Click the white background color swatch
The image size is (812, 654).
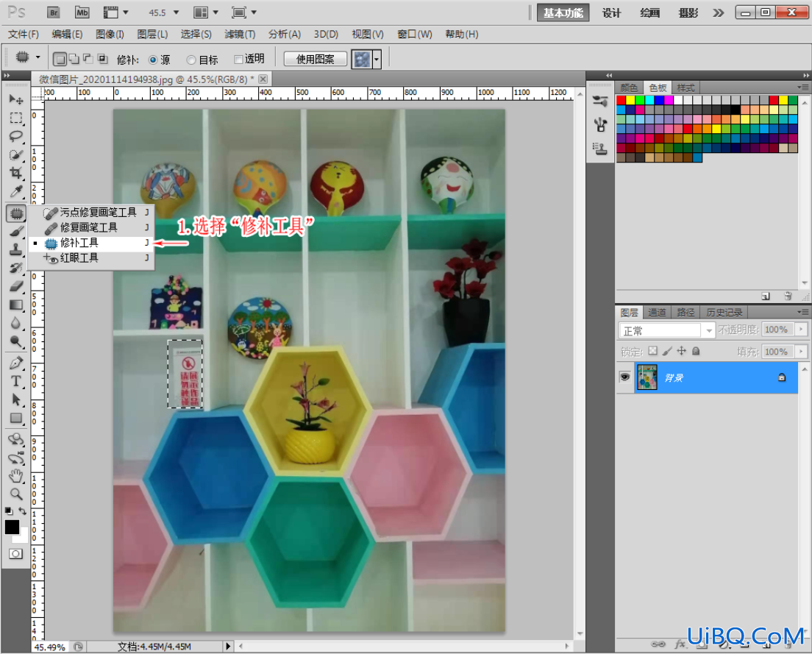pos(22,537)
